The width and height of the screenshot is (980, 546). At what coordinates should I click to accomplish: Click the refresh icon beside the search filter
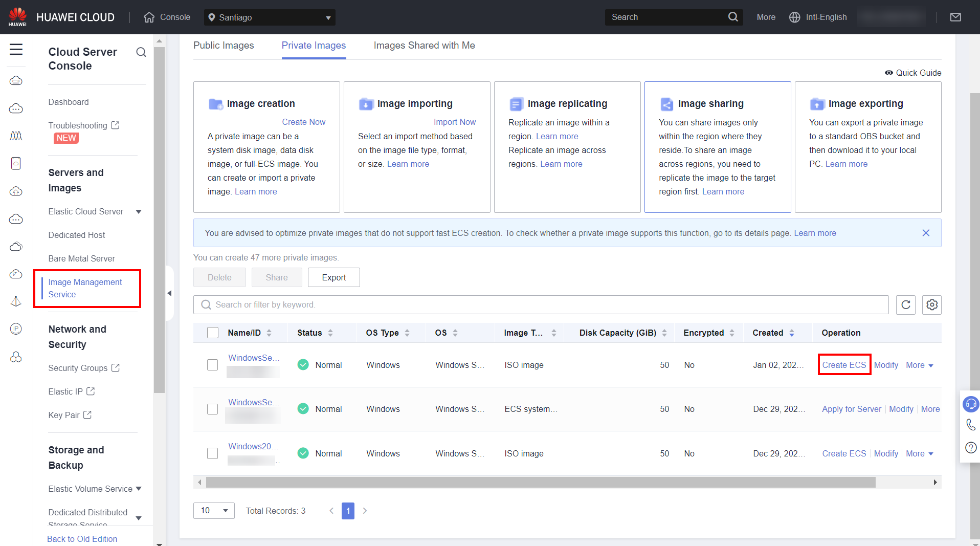pyautogui.click(x=905, y=305)
